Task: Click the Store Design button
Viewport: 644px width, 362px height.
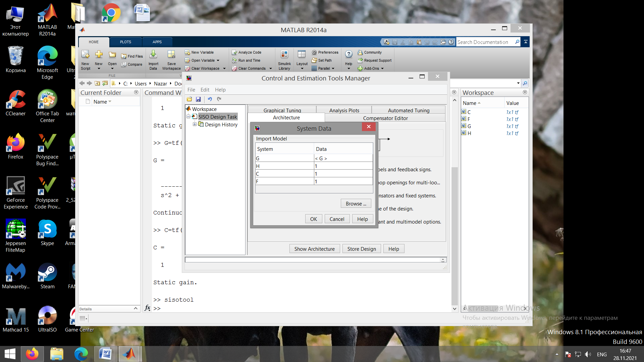Action: [362, 249]
